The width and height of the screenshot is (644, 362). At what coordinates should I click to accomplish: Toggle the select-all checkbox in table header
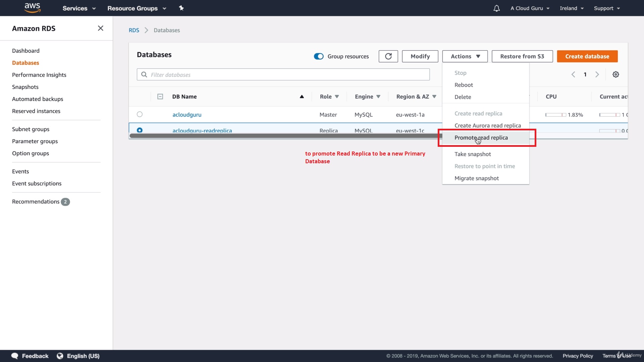pyautogui.click(x=160, y=97)
